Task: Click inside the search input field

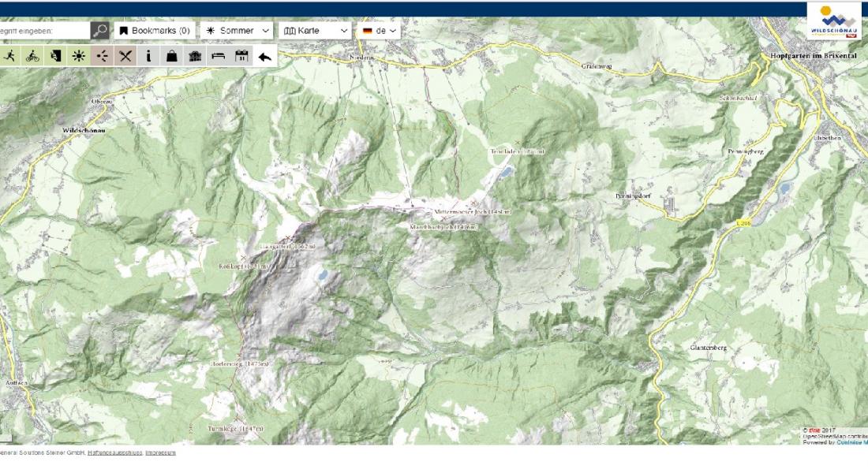Action: pyautogui.click(x=43, y=30)
